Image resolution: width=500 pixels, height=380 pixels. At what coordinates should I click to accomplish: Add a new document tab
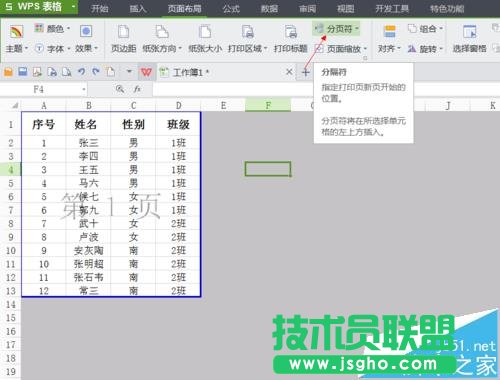pos(305,72)
